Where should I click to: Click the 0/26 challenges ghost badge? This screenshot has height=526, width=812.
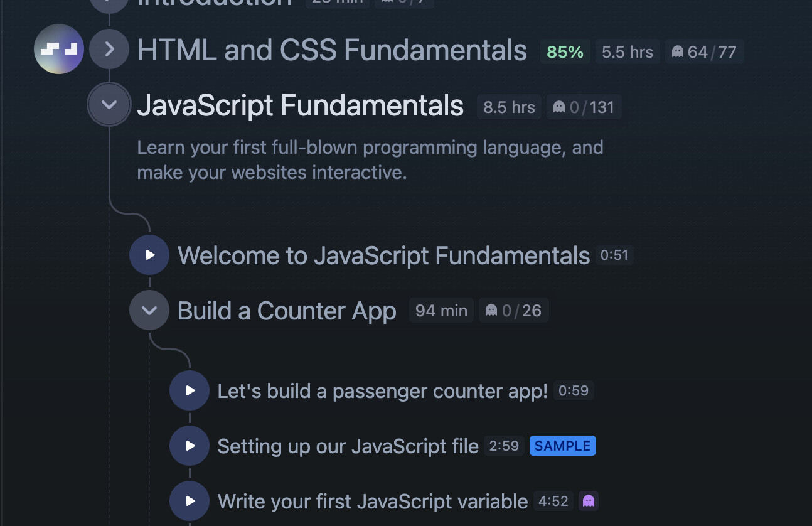click(513, 311)
